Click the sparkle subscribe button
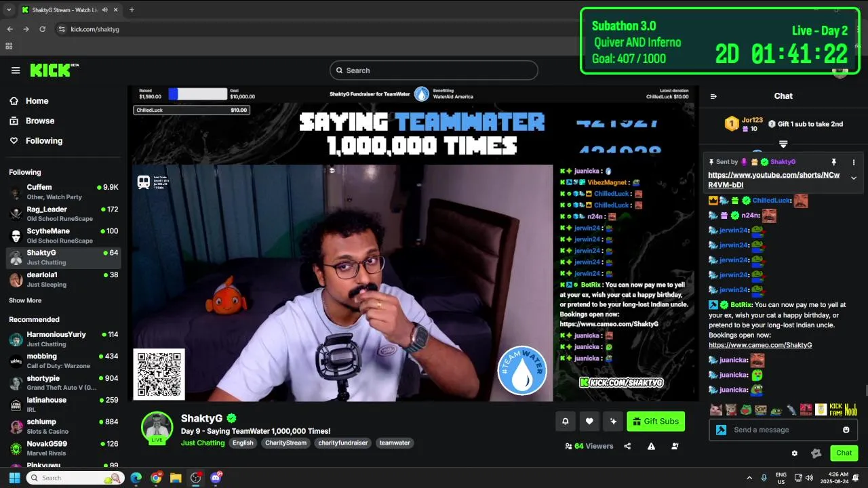The height and width of the screenshot is (488, 868). pos(613,422)
